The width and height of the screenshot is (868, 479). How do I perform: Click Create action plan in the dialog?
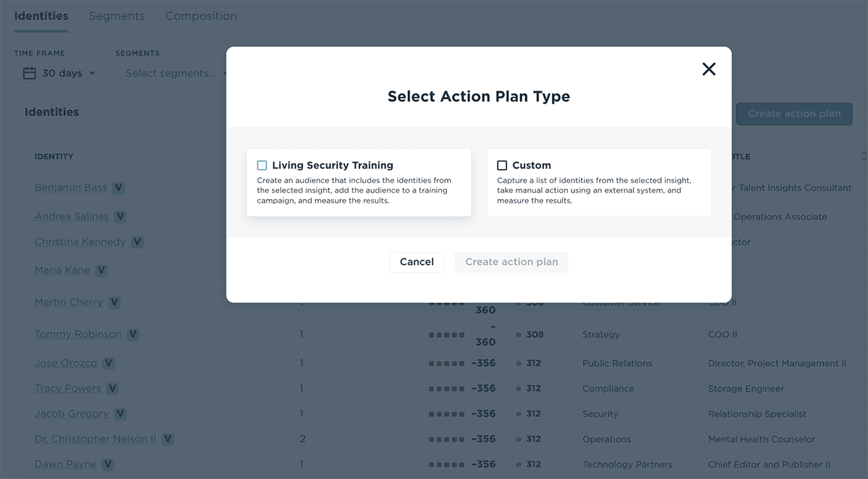[x=511, y=262]
